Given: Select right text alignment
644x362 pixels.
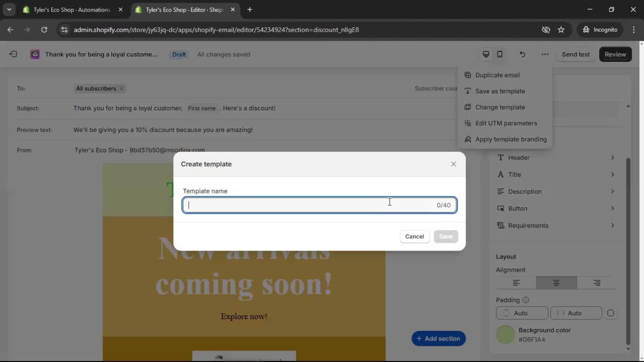Looking at the screenshot, I should coord(596,283).
